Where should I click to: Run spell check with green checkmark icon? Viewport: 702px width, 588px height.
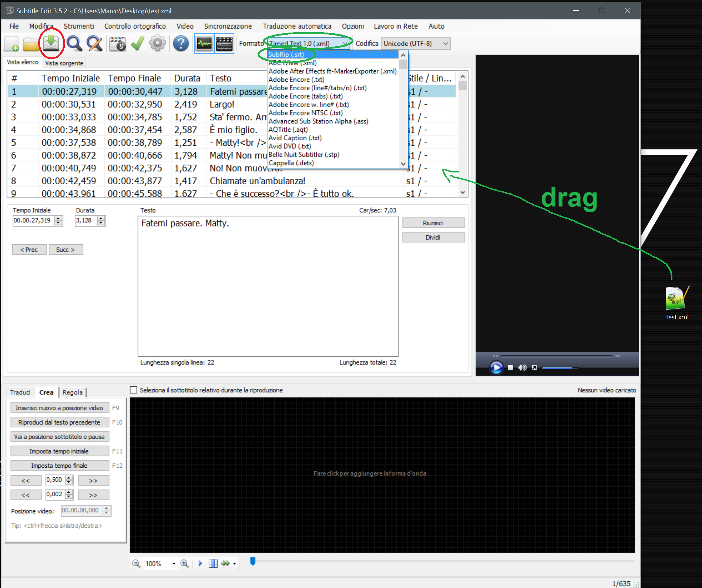pyautogui.click(x=138, y=44)
